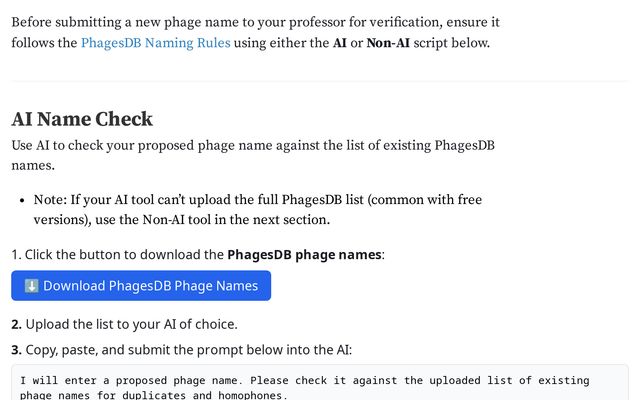Click the step "3." number label

click(x=17, y=349)
